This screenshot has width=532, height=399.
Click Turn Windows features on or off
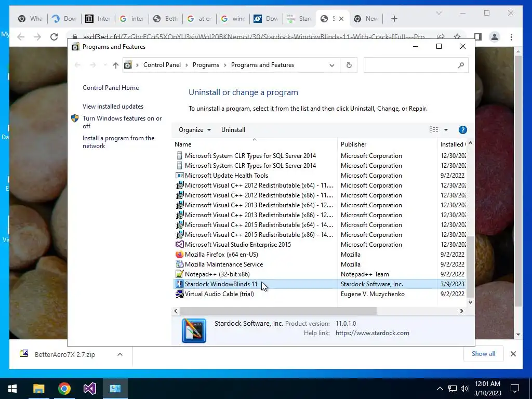tap(122, 122)
